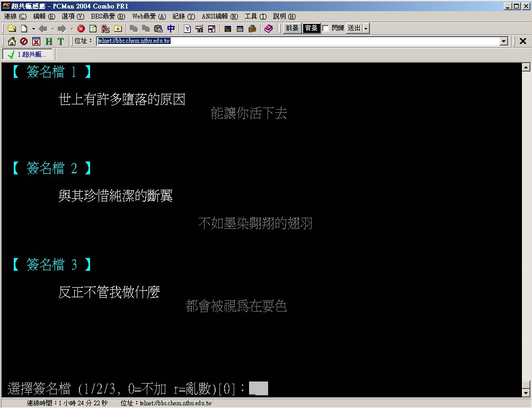The height and width of the screenshot is (408, 532).
Task: Click the vertical scrollbar down arrow
Action: coord(526,393)
